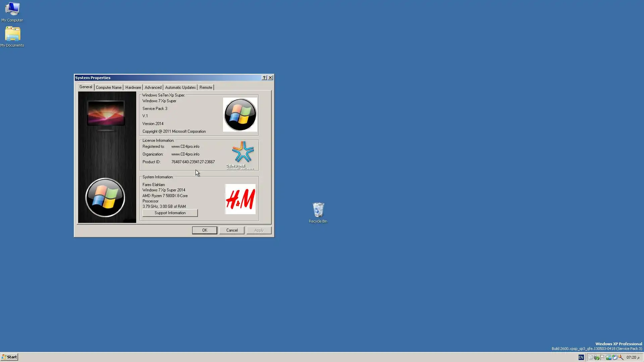Image resolution: width=644 pixels, height=362 pixels.
Task: Select the My Documents folder icon
Action: pos(12,36)
